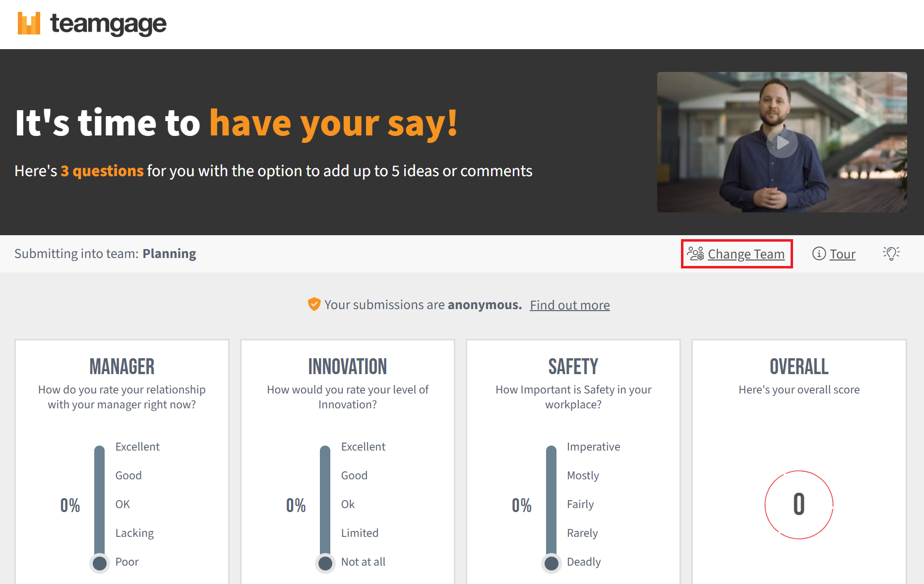The image size is (924, 584).
Task: Click the Innovation slider handle
Action: (x=325, y=563)
